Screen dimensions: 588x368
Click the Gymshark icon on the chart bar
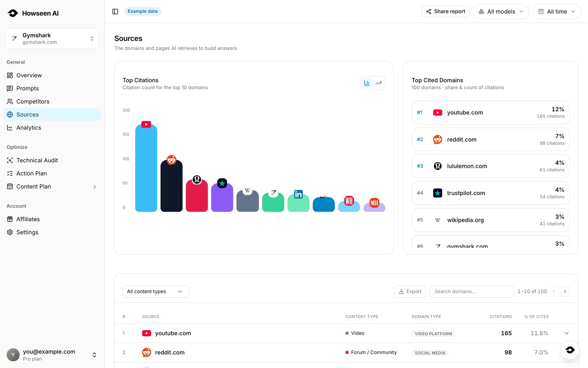click(273, 193)
